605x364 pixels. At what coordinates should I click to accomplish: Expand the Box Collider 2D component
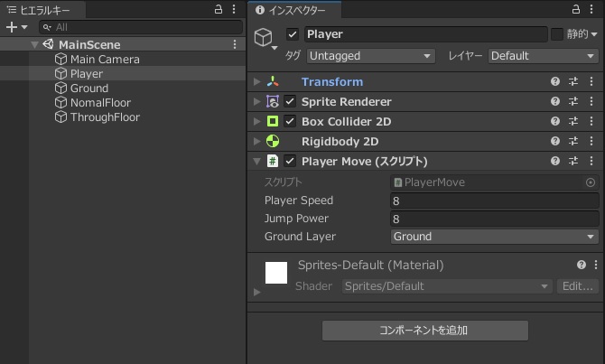point(256,122)
